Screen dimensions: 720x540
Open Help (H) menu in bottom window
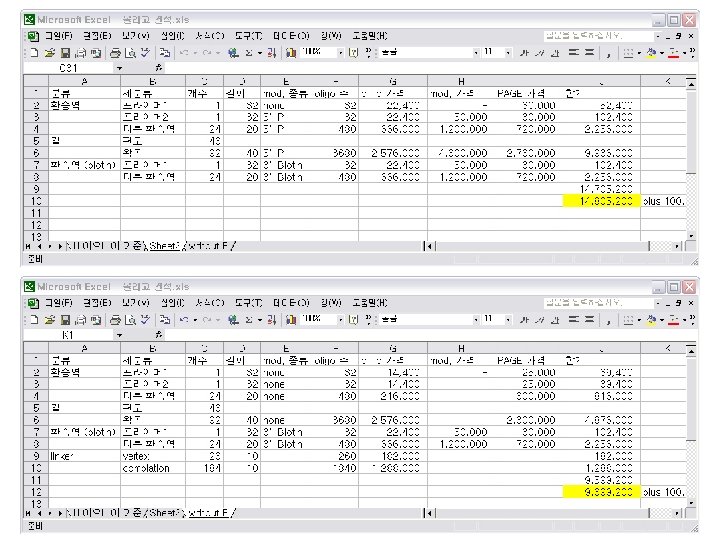pyautogui.click(x=370, y=303)
